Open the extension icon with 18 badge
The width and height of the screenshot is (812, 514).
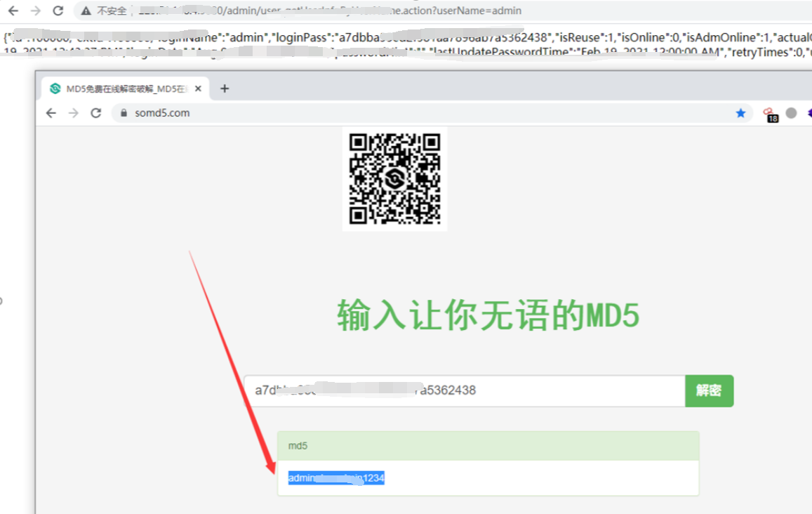(770, 114)
